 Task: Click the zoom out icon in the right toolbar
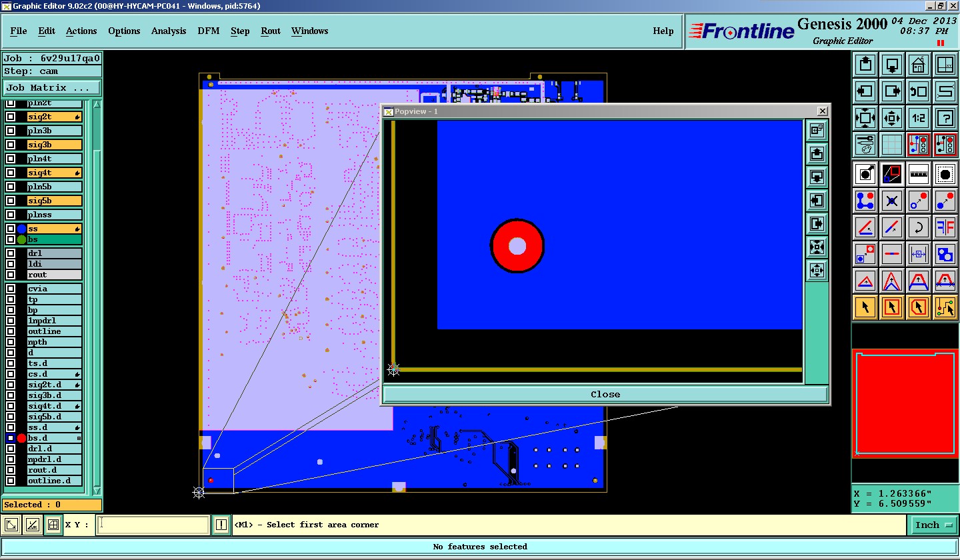(x=892, y=118)
